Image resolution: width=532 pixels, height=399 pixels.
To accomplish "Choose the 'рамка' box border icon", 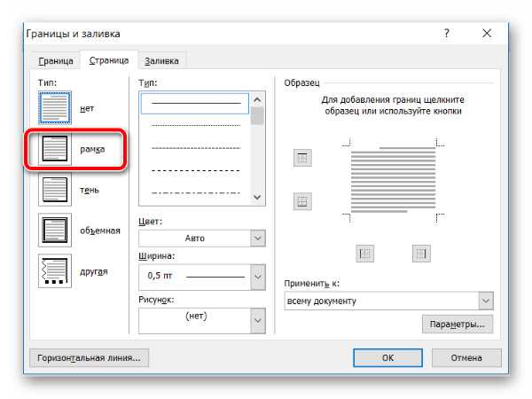I will (55, 149).
